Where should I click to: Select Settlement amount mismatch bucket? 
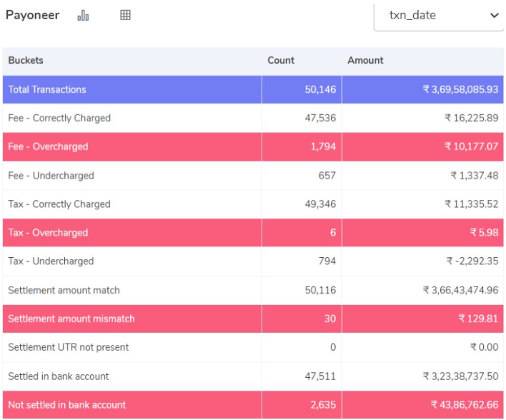coord(71,319)
